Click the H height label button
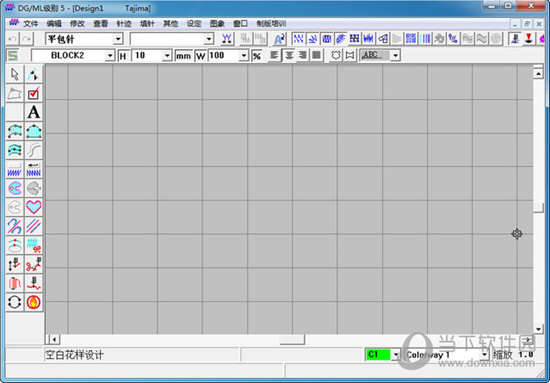550x383 pixels. (x=123, y=56)
